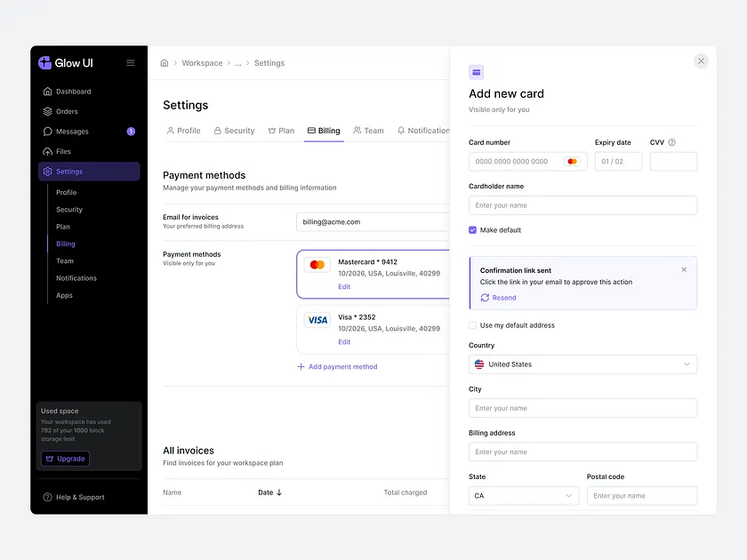Viewport: 747px width, 560px height.
Task: Open the State dropdown showing CA
Action: click(523, 495)
